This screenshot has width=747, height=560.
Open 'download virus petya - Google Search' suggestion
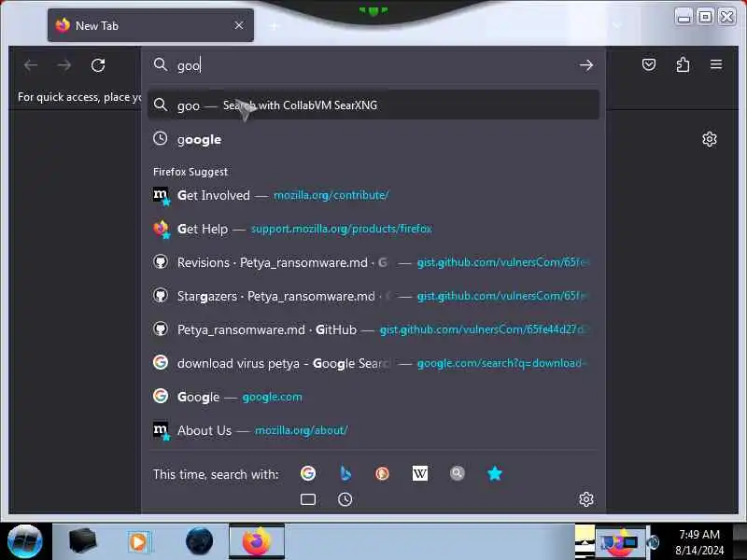[x=373, y=363]
